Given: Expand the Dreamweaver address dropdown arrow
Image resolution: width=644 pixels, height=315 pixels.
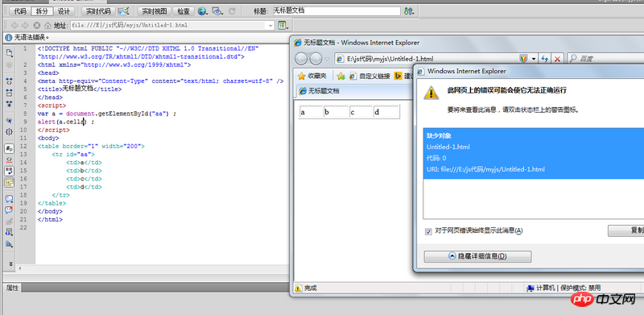Looking at the screenshot, I should [x=270, y=25].
